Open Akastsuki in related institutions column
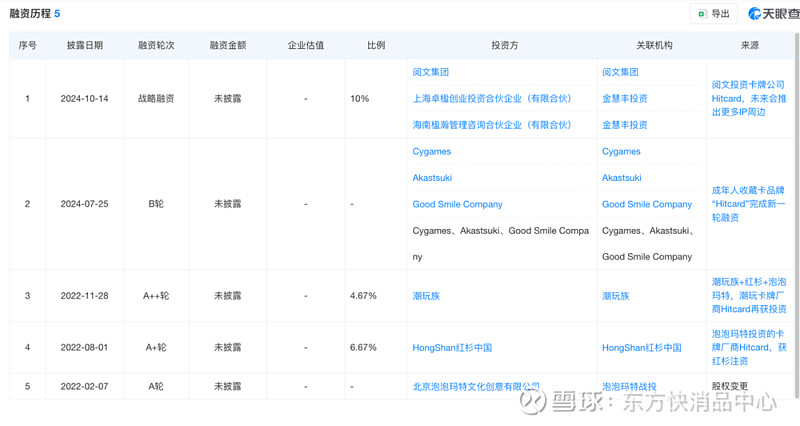 point(621,178)
